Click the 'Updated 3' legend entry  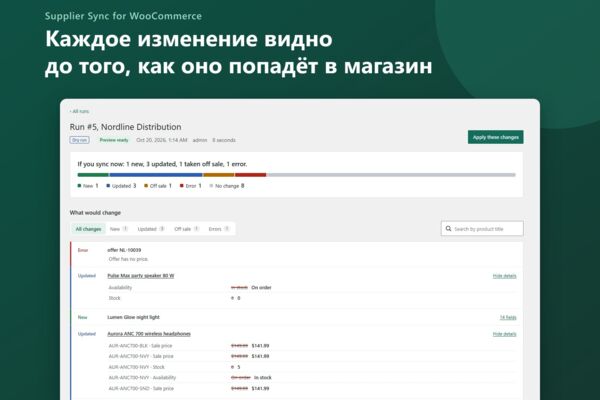[121, 186]
